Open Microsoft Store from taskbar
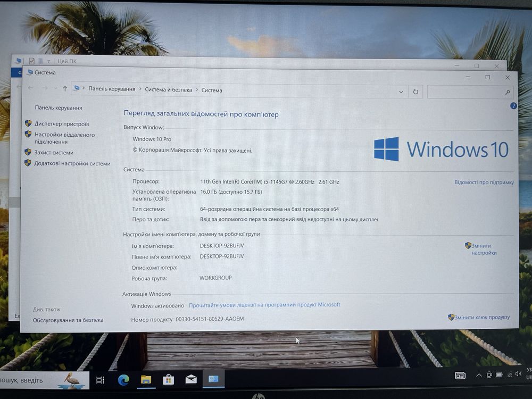Viewport: 532px width, 399px height. (x=168, y=379)
